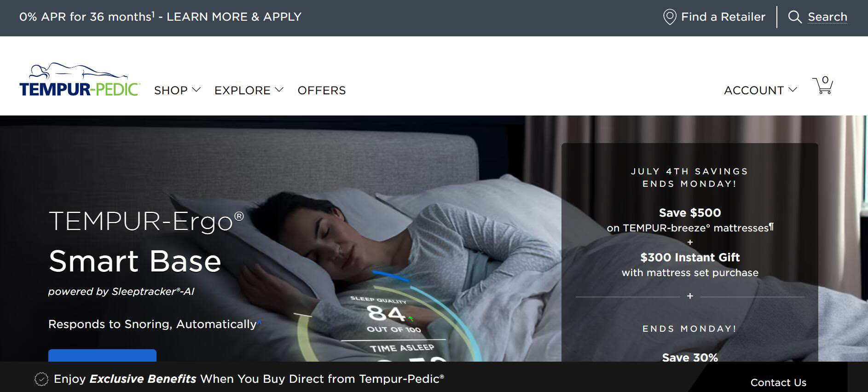This screenshot has height=392, width=868.
Task: Click the magnifying glass search icon
Action: pos(795,17)
